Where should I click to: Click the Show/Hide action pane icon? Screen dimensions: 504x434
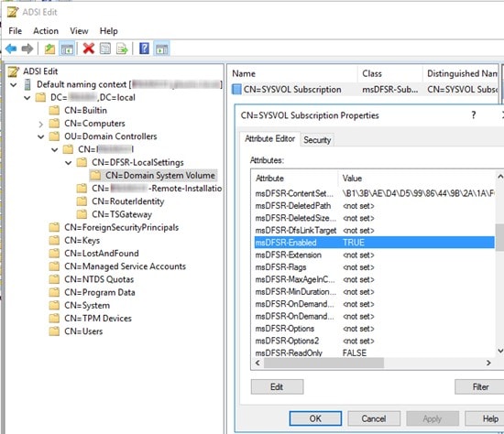(x=161, y=49)
